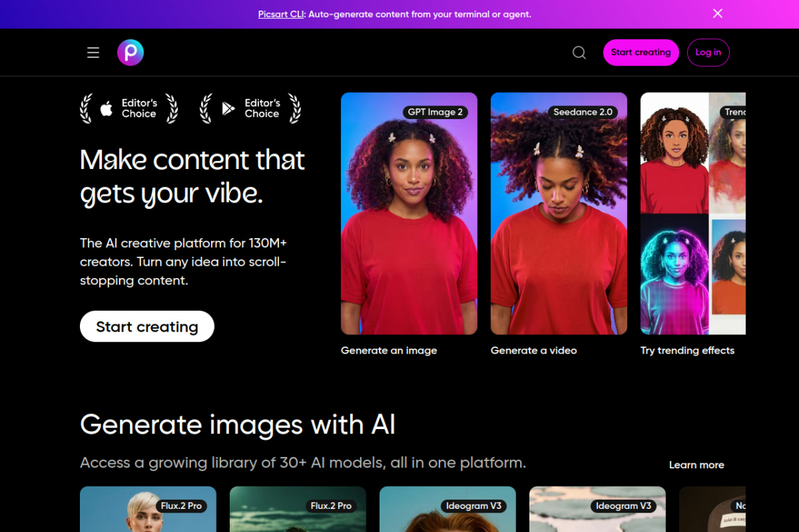Click the white Start creating hero button
Image resolution: width=799 pixels, height=532 pixels.
tap(147, 326)
